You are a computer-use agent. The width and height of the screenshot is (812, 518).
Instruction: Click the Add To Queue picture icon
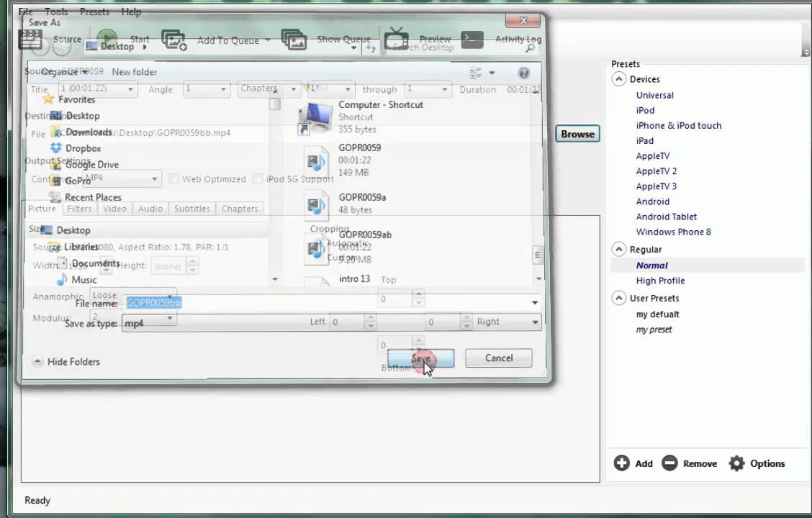(x=174, y=40)
